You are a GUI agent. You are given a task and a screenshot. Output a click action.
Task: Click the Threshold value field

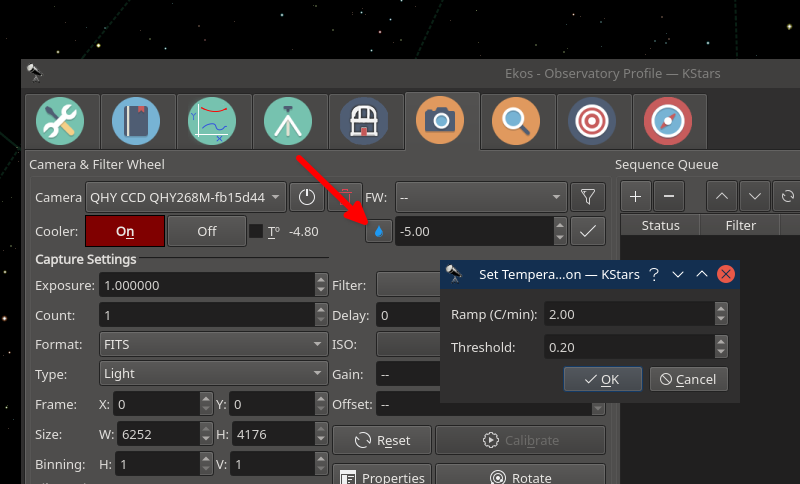coord(629,347)
